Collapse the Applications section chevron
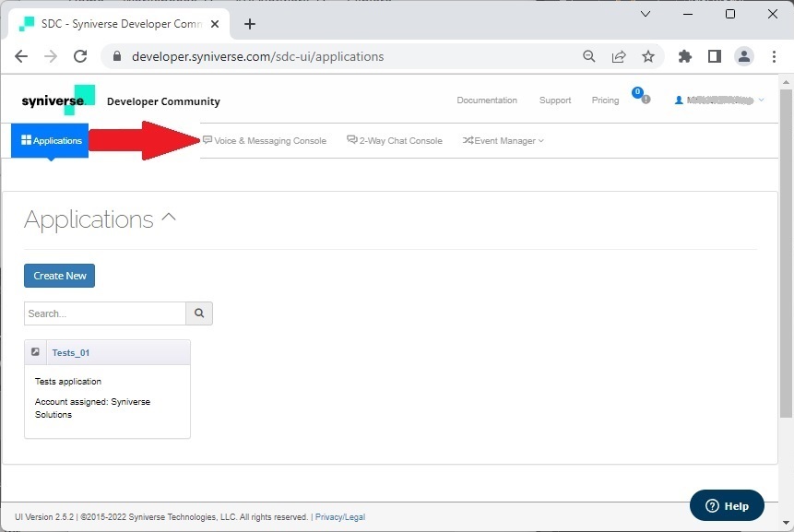Image resolution: width=794 pixels, height=532 pixels. [x=168, y=218]
